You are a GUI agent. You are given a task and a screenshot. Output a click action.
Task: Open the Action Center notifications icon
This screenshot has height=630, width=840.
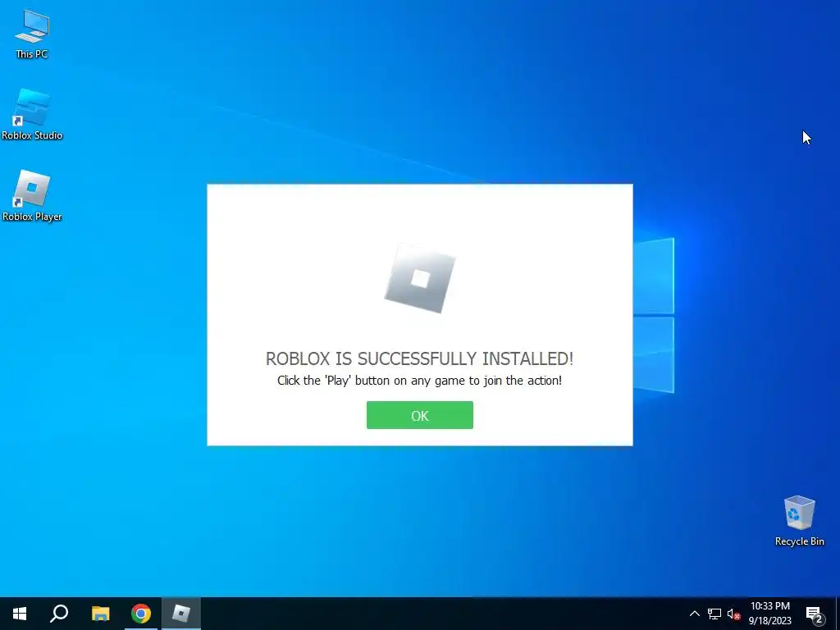pos(815,614)
